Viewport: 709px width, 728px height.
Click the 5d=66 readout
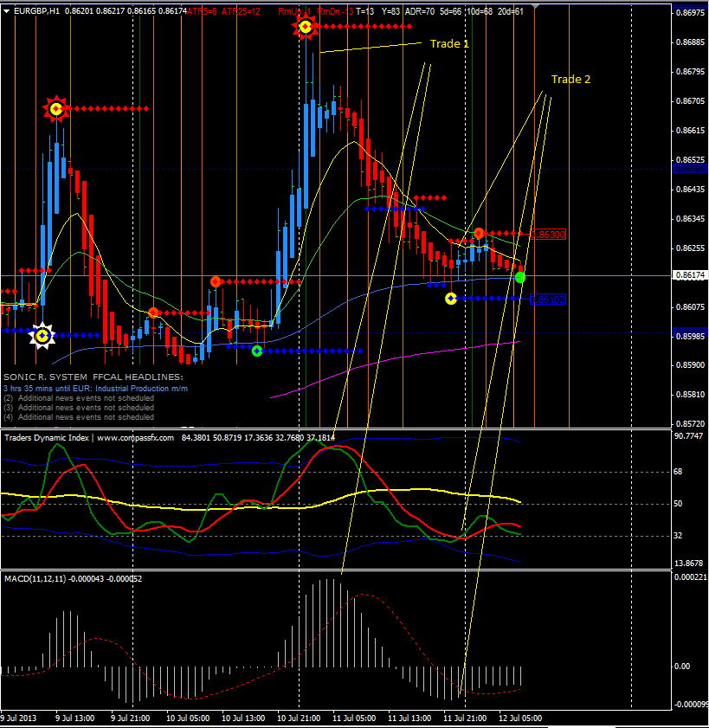(x=450, y=11)
